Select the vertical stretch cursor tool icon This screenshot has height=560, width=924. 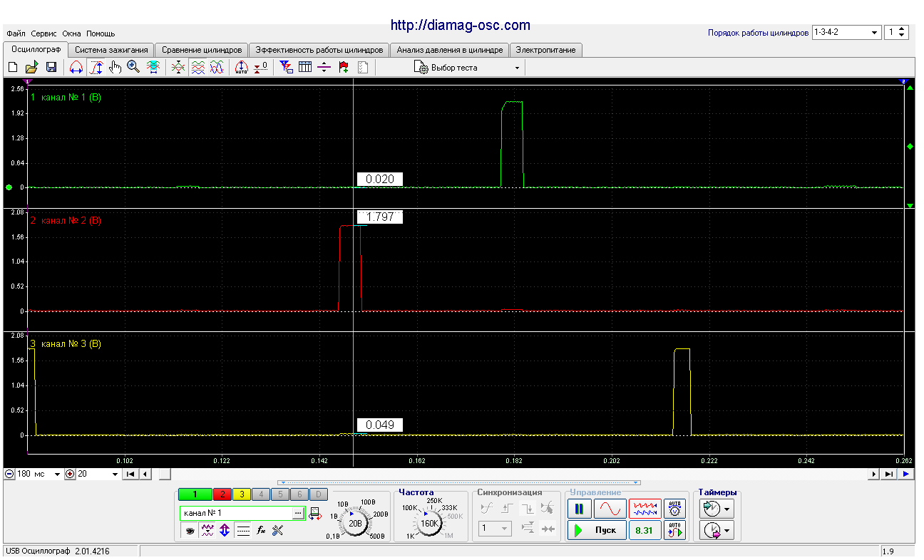[x=96, y=67]
